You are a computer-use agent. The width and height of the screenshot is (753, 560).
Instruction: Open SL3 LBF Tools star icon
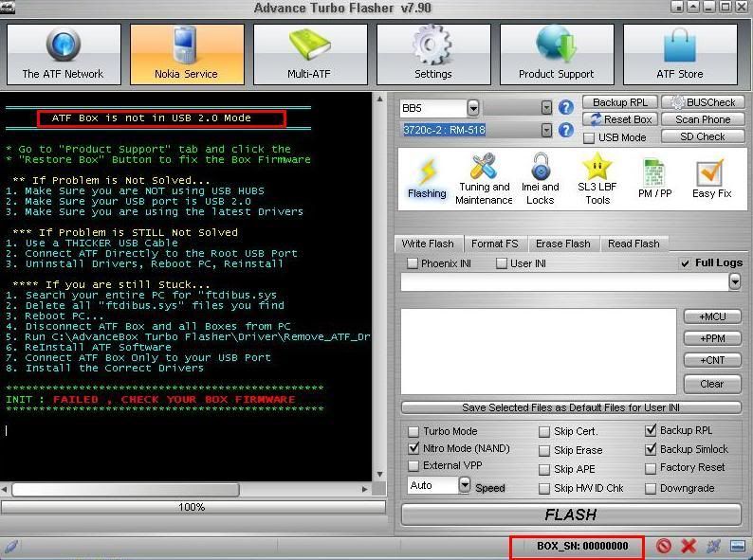597,179
